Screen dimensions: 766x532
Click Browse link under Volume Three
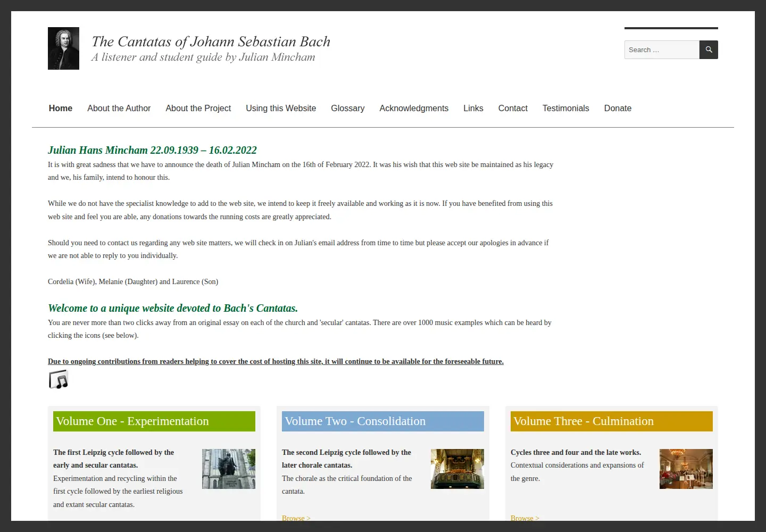coord(525,518)
